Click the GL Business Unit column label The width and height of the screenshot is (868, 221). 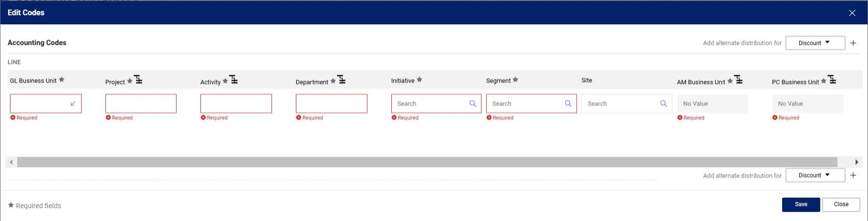[x=33, y=81]
